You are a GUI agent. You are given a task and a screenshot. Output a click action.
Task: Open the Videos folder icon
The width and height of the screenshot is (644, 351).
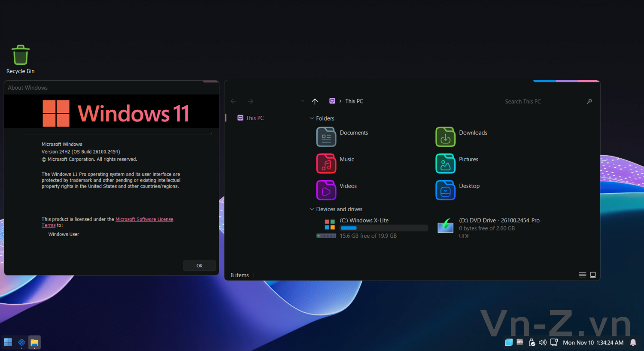pos(326,190)
